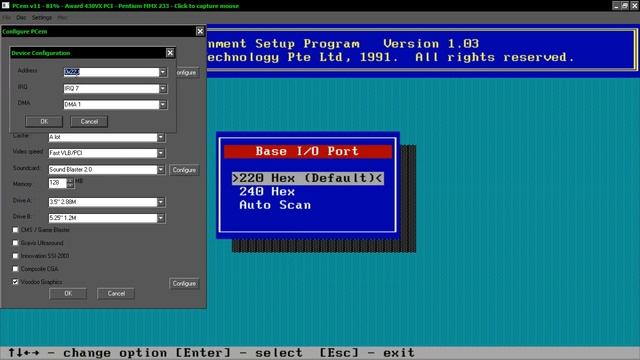Click the PCem application icon in title bar
This screenshot has height=360, width=640.
pyautogui.click(x=5, y=5)
